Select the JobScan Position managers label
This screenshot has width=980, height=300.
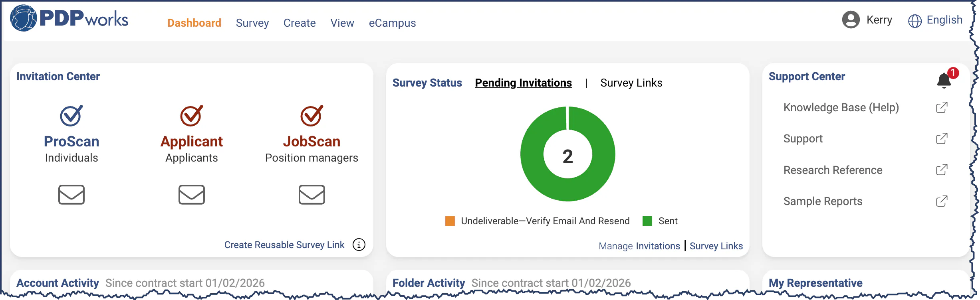312,149
